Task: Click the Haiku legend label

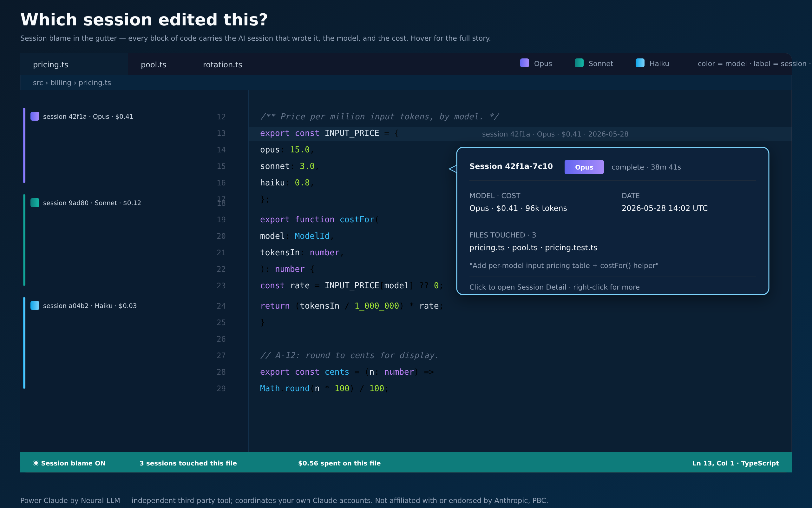Action: coord(659,64)
